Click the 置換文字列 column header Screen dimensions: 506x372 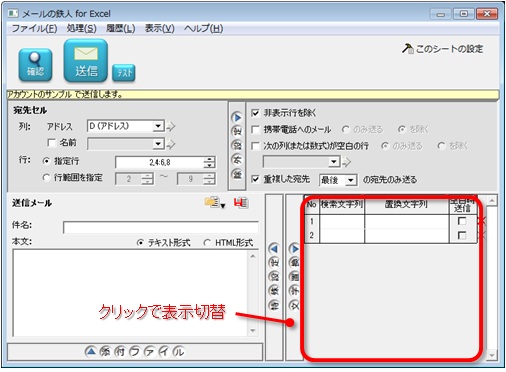coord(407,205)
